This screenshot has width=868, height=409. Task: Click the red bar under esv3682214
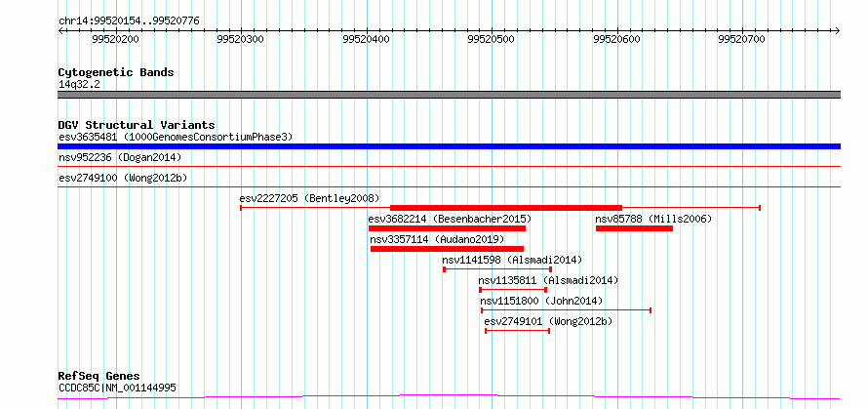click(x=447, y=228)
